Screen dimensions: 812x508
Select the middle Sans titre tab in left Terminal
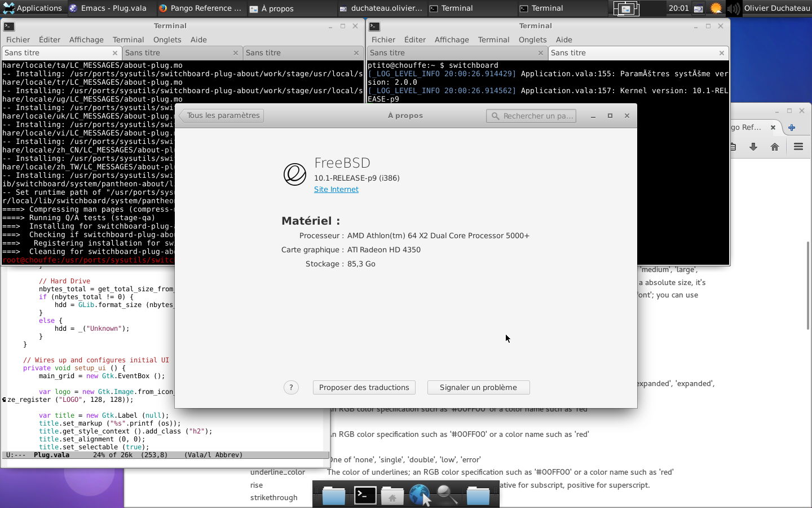182,53
